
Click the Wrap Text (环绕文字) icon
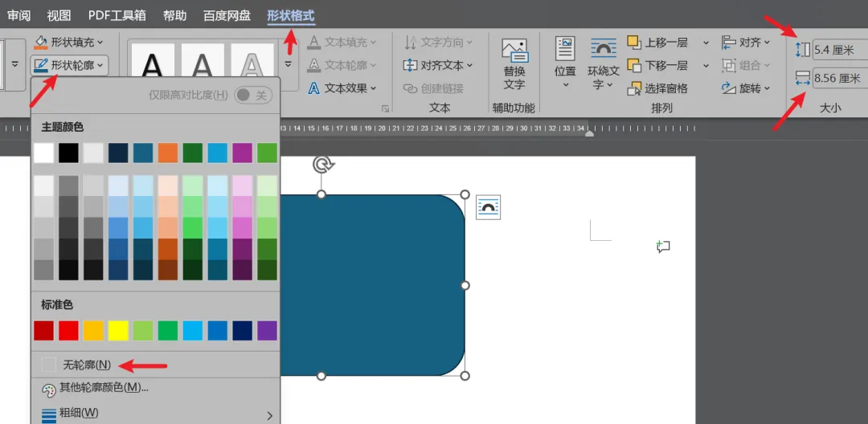pyautogui.click(x=603, y=50)
